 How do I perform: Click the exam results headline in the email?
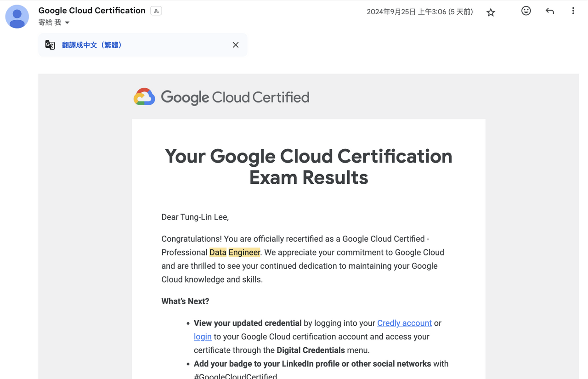[x=308, y=166]
